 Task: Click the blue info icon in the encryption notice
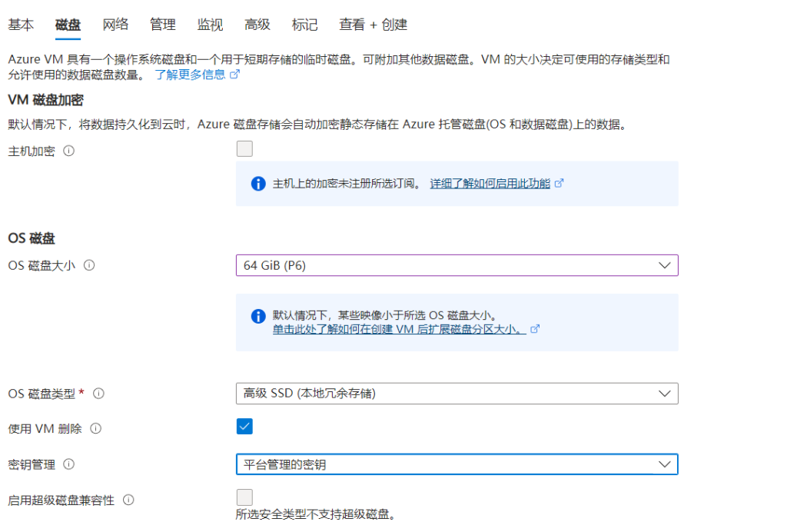point(258,183)
